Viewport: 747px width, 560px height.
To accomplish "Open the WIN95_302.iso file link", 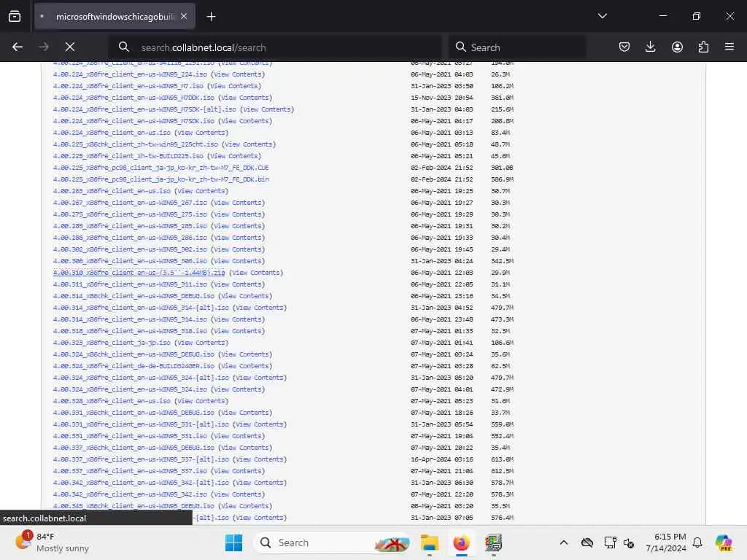I will click(130, 249).
